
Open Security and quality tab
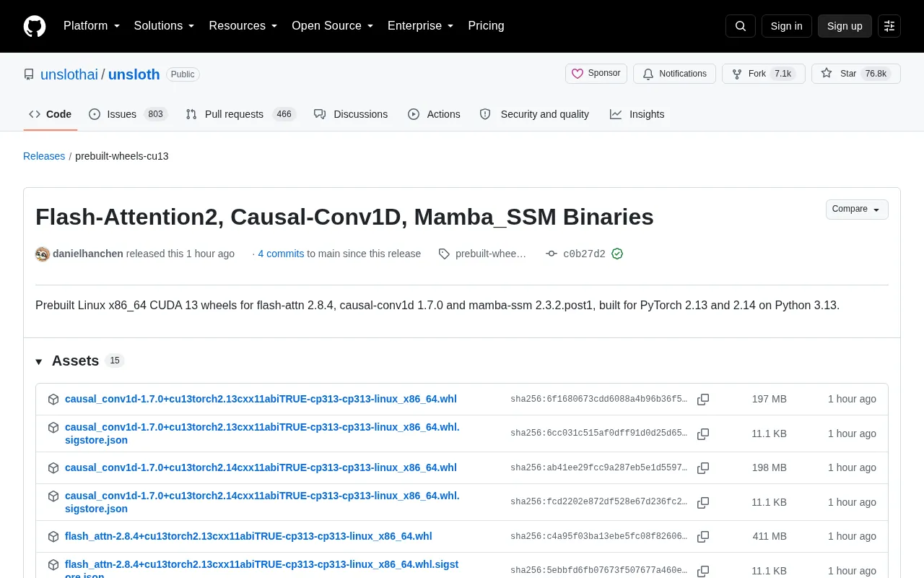[534, 114]
